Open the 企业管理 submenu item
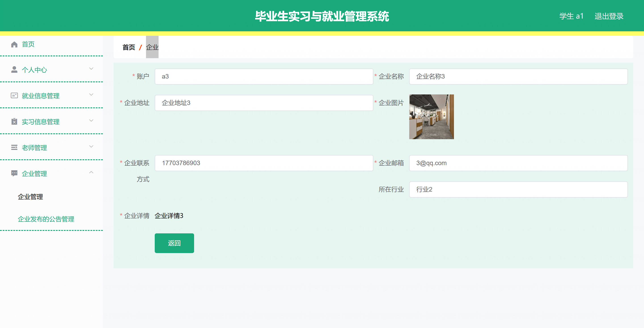 click(30, 197)
